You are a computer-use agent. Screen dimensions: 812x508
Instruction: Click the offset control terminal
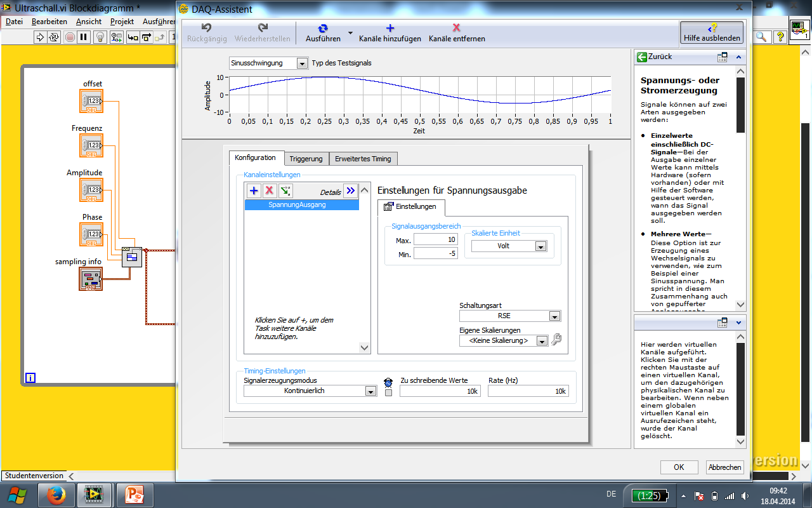[91, 101]
